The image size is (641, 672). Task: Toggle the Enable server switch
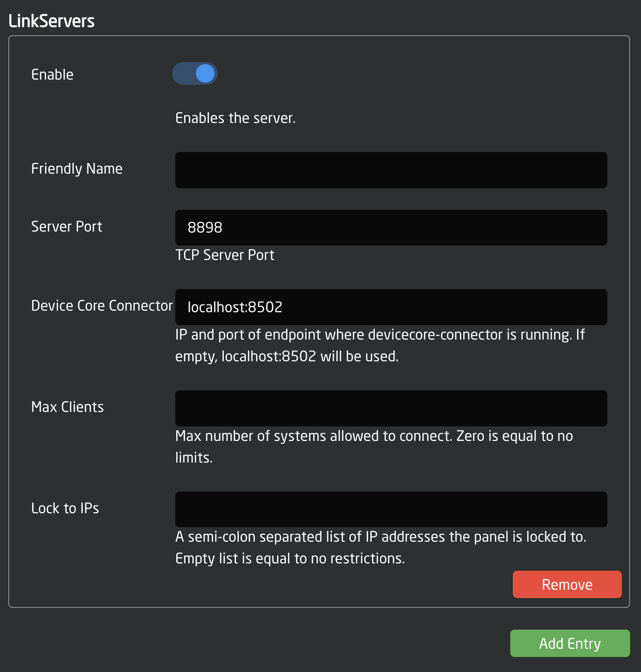(x=195, y=73)
